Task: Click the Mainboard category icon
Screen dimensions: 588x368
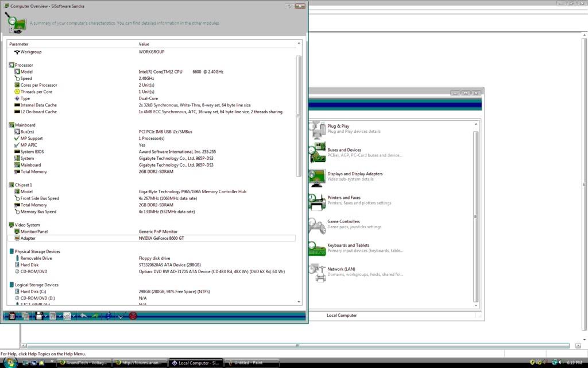Action: 11,125
